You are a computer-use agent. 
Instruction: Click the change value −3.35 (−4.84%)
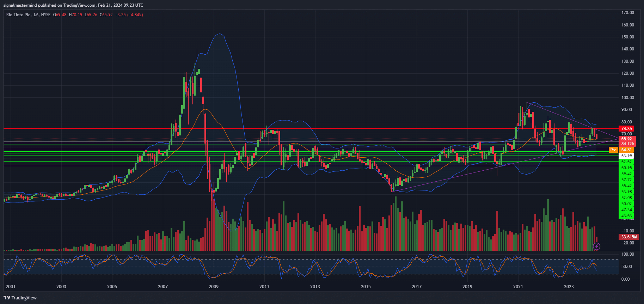coord(129,15)
